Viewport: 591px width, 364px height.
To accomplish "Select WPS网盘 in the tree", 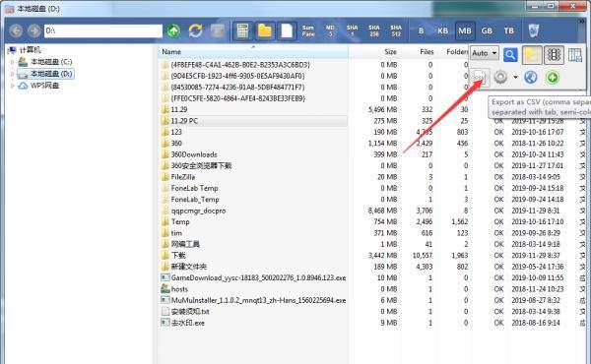I will click(x=45, y=86).
